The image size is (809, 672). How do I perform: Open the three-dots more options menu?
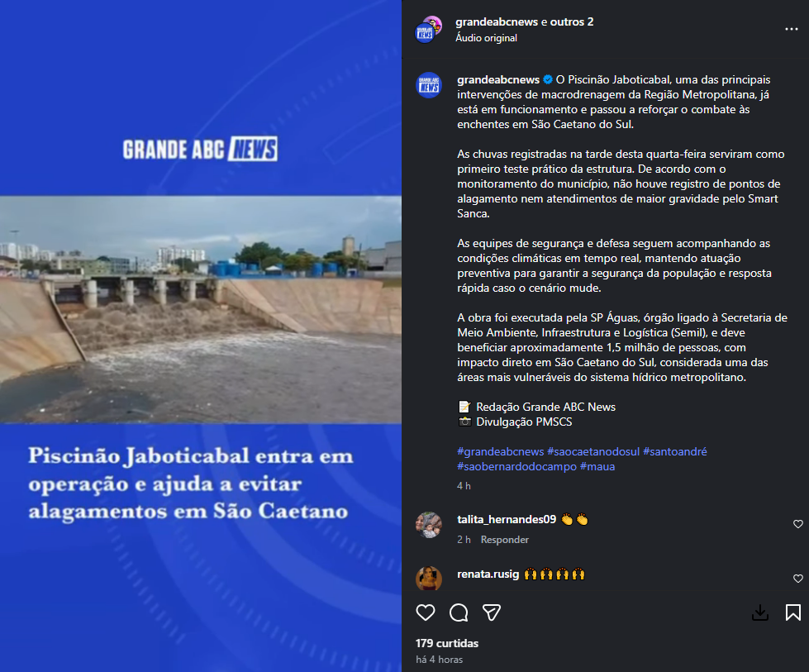coord(792,29)
